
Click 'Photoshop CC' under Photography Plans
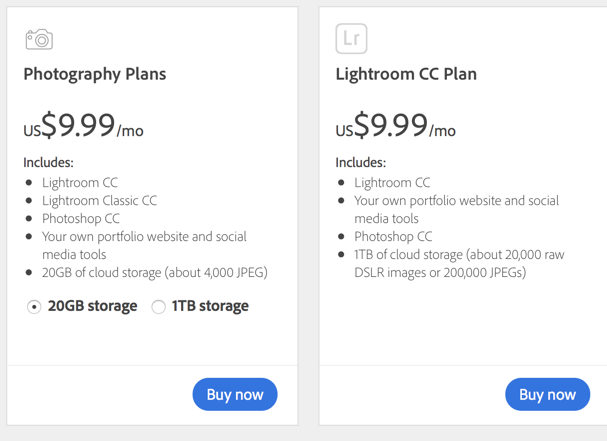81,218
